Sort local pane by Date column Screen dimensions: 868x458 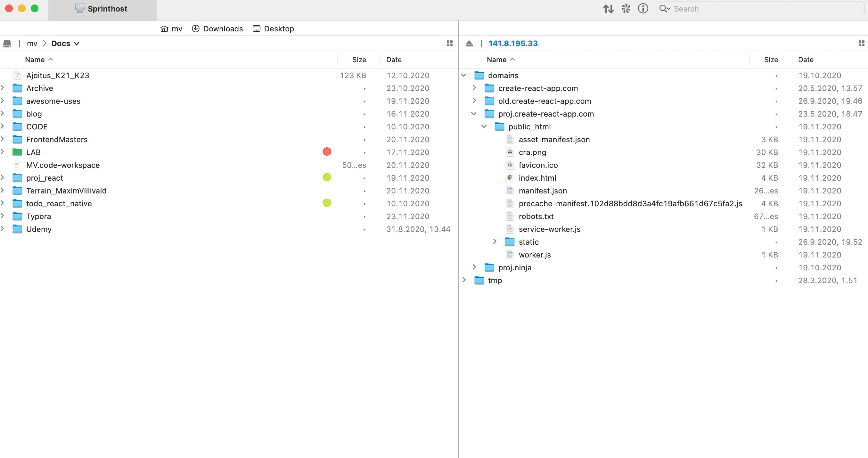394,60
